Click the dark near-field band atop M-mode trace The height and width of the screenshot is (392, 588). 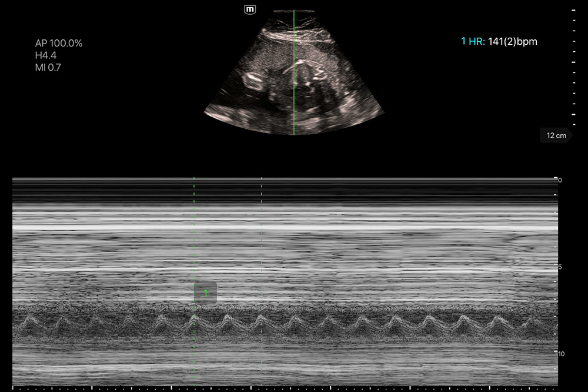point(282,192)
